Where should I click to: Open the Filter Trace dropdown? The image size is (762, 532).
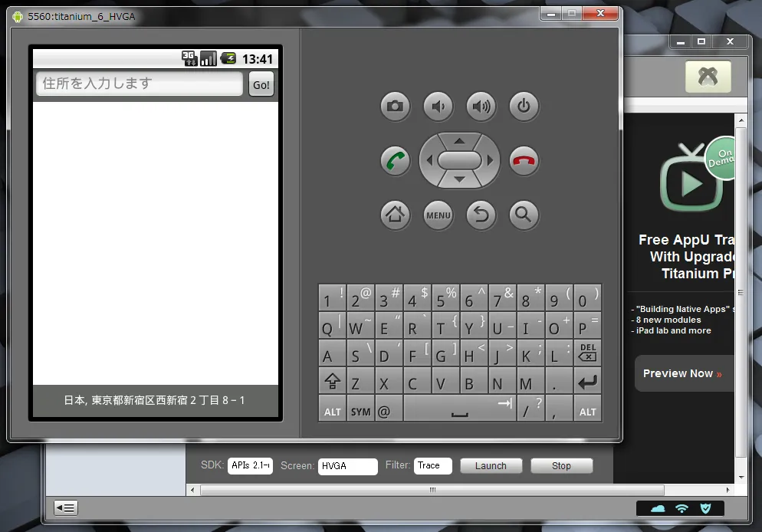click(432, 466)
